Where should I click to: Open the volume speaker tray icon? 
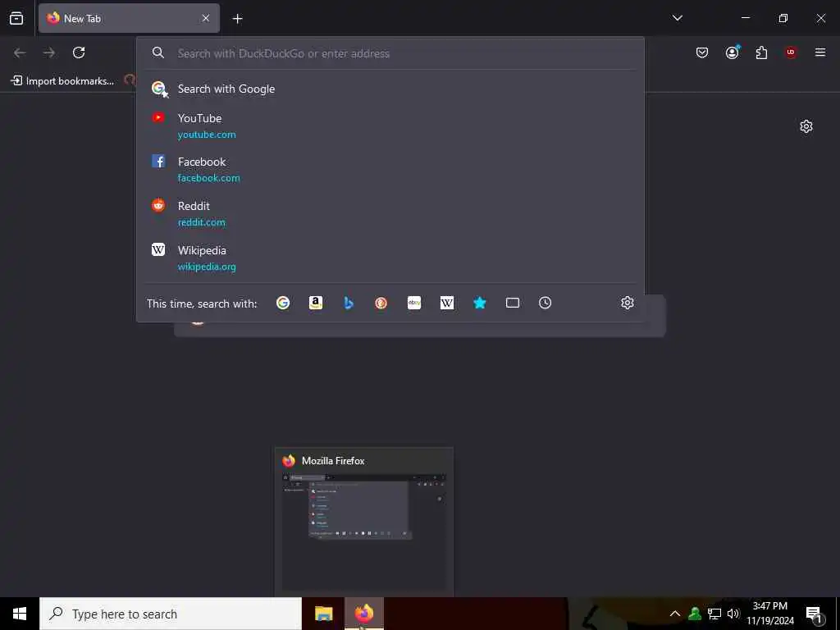(733, 614)
